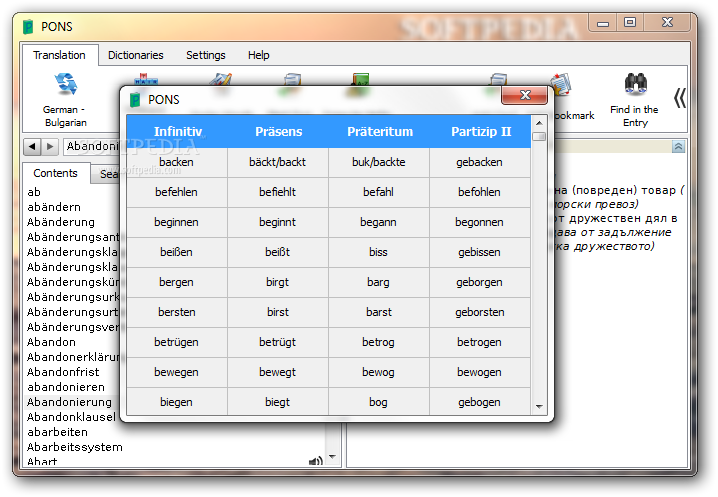The height and width of the screenshot is (497, 718).
Task: Click the 'biegen' infinitive cell
Action: click(x=177, y=402)
